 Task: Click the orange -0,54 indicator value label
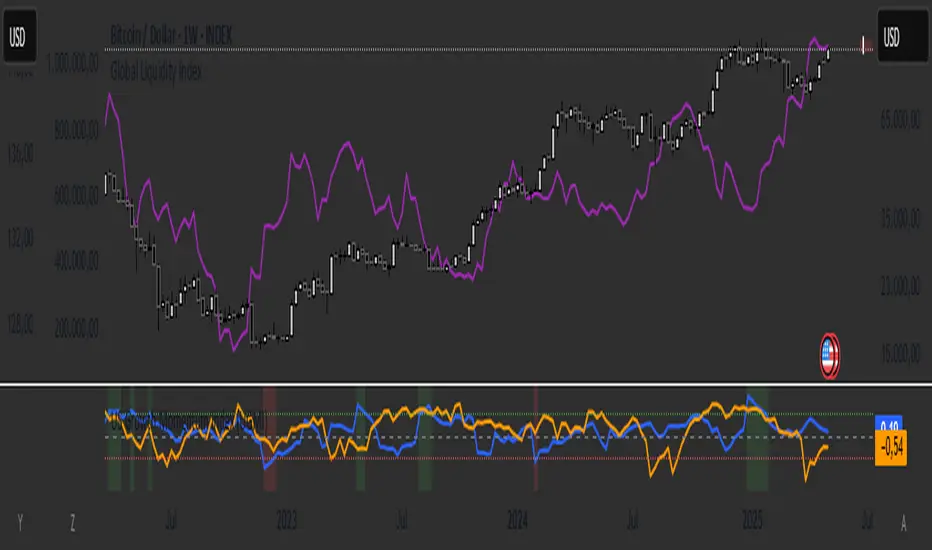click(x=890, y=448)
